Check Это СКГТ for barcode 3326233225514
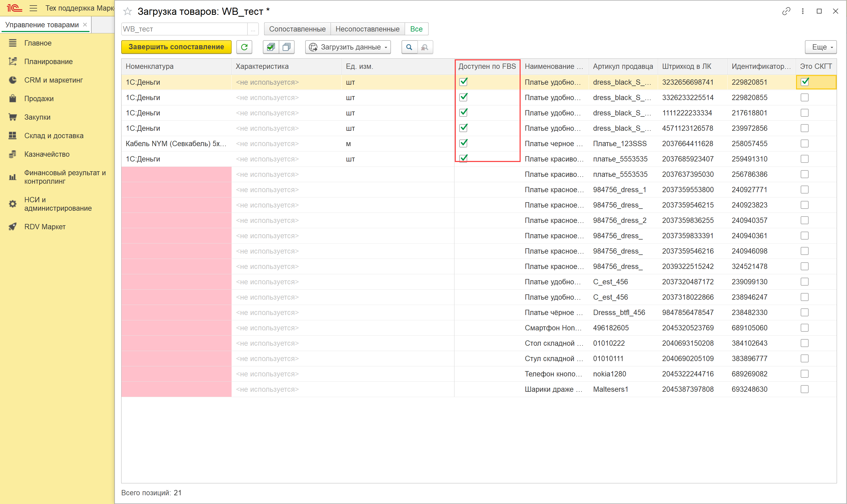The image size is (847, 504). point(805,97)
